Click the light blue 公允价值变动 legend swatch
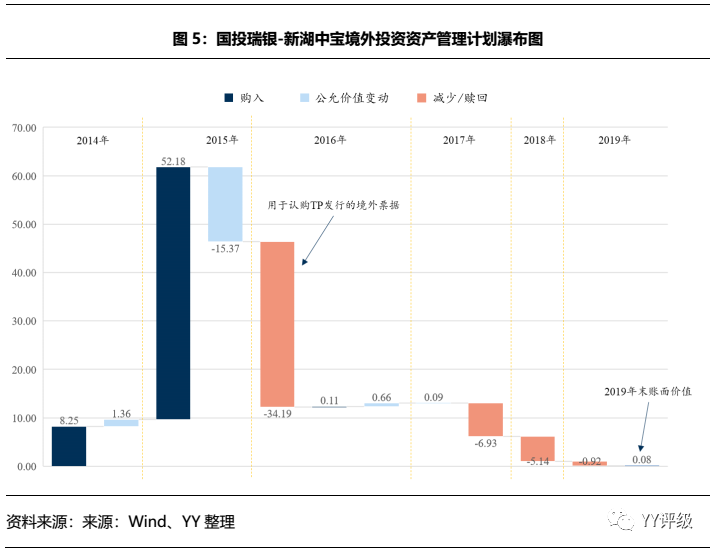The width and height of the screenshot is (715, 551). coord(305,98)
